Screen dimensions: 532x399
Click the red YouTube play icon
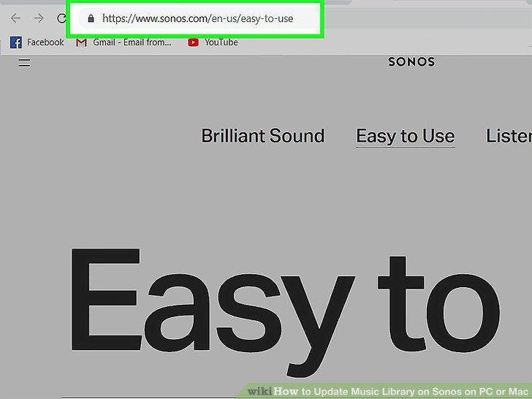tap(194, 42)
